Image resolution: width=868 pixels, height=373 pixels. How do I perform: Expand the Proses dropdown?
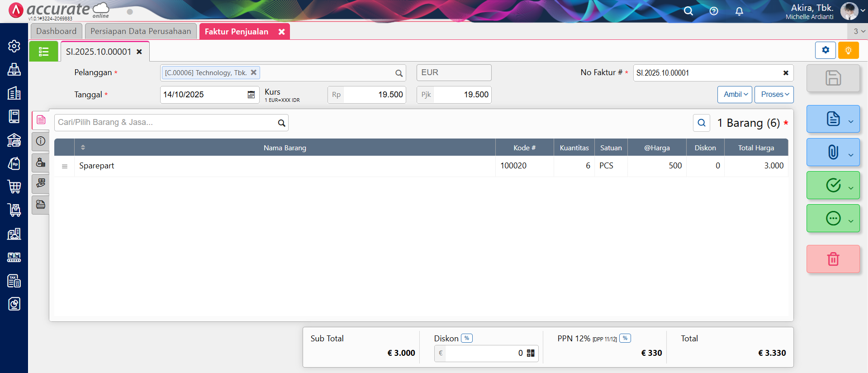click(x=774, y=94)
